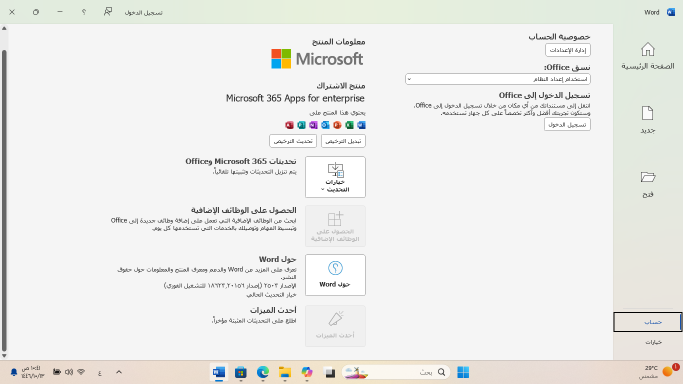Open clock and date in taskbar
683x384 pixels.
[33, 372]
